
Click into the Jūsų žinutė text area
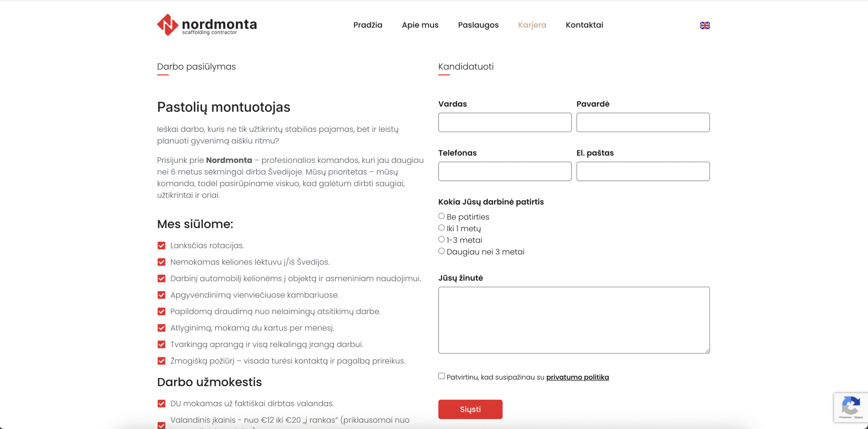(574, 320)
